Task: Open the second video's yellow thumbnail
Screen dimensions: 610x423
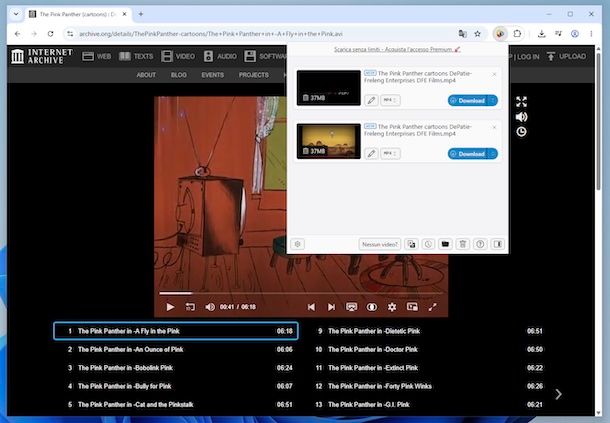Action: [329, 141]
